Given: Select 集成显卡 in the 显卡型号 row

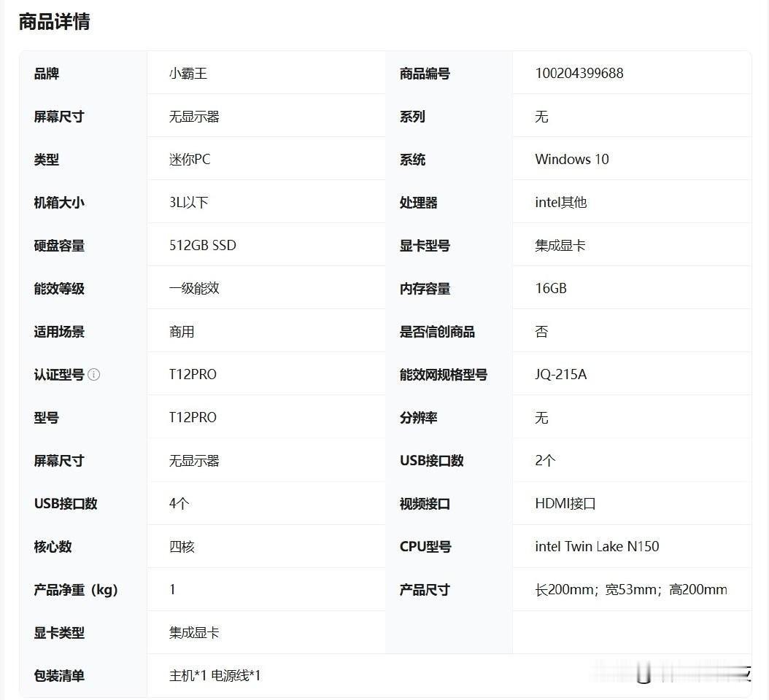Looking at the screenshot, I should pos(560,246).
